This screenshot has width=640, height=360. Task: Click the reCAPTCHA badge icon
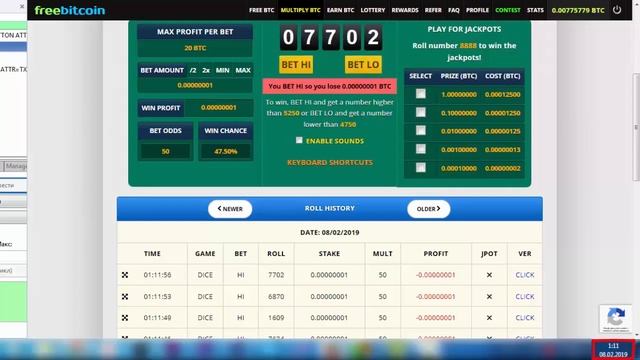click(616, 318)
